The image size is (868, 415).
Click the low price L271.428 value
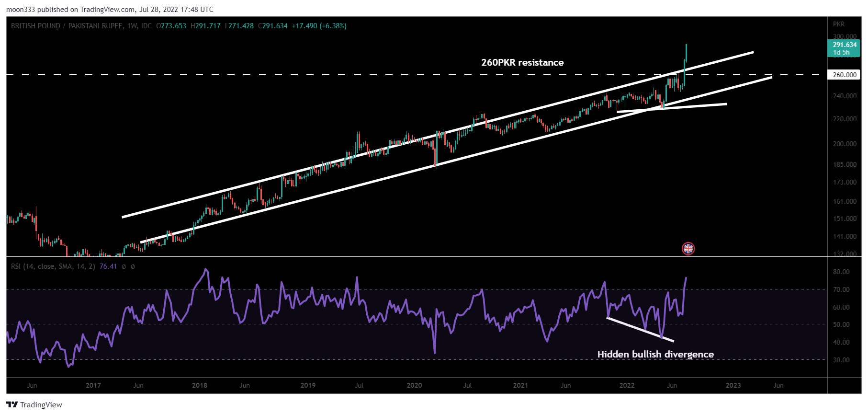coord(239,26)
